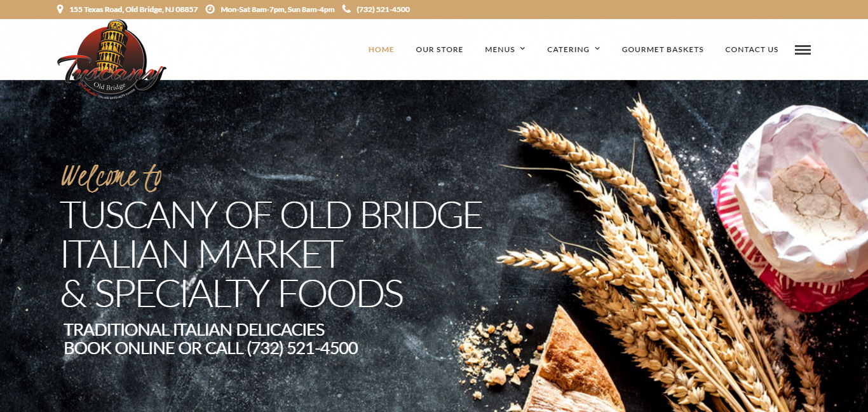
Task: Open the Our Store page
Action: point(440,50)
